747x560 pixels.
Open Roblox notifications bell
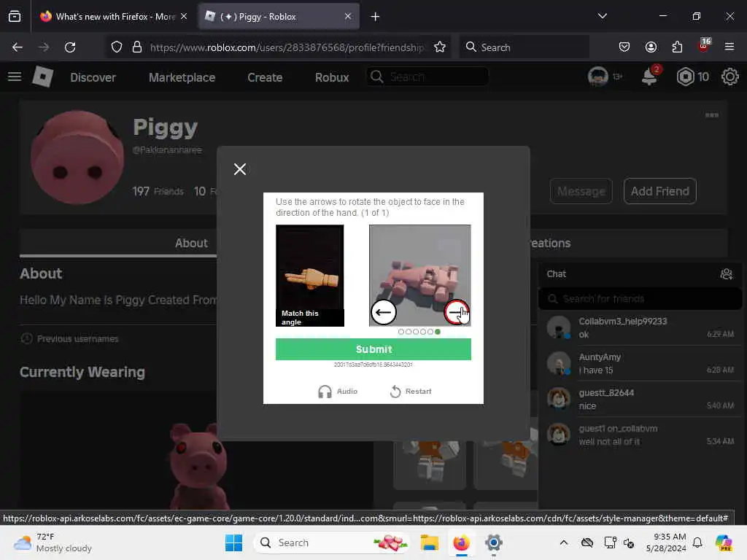[x=650, y=77]
